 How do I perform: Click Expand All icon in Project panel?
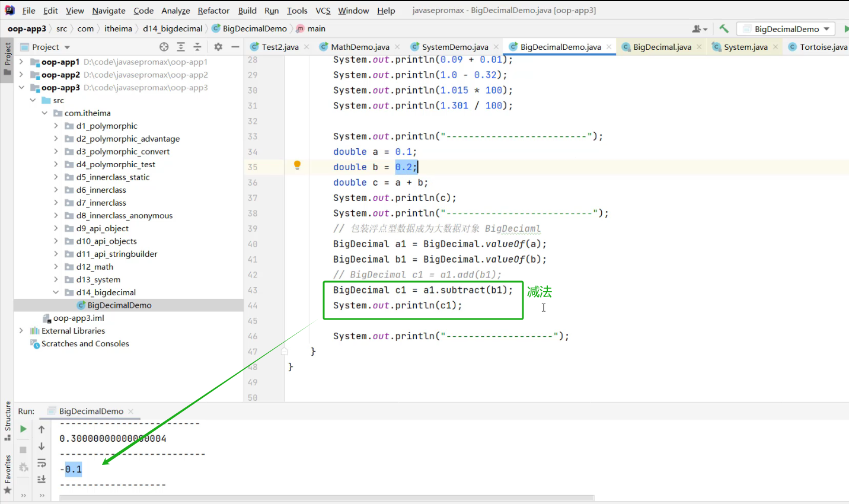[181, 47]
